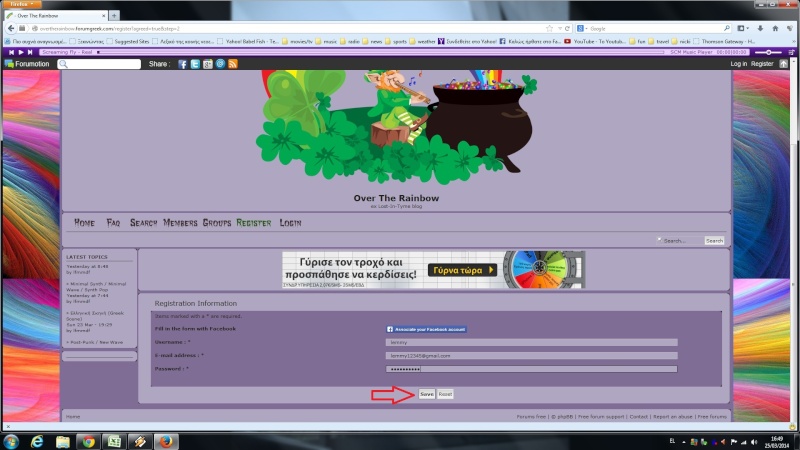Click into the Forumotion toolbar search field

[x=99, y=64]
